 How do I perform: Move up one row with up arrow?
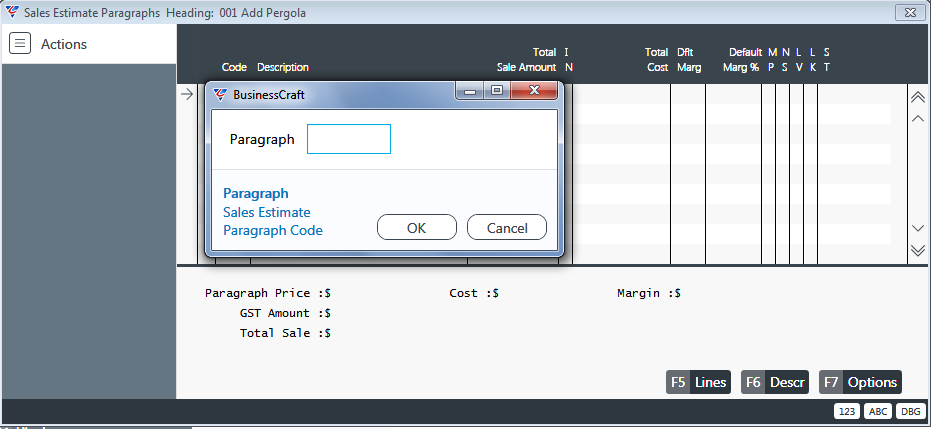(918, 118)
